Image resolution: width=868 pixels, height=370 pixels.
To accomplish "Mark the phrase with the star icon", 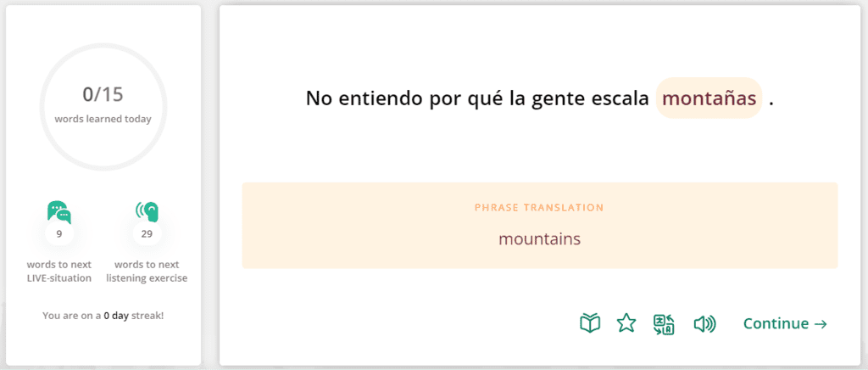I will point(626,323).
